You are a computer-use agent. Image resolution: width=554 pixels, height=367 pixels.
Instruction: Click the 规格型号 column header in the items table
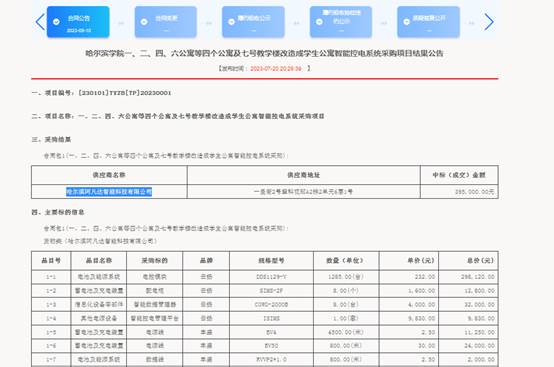[x=271, y=261]
